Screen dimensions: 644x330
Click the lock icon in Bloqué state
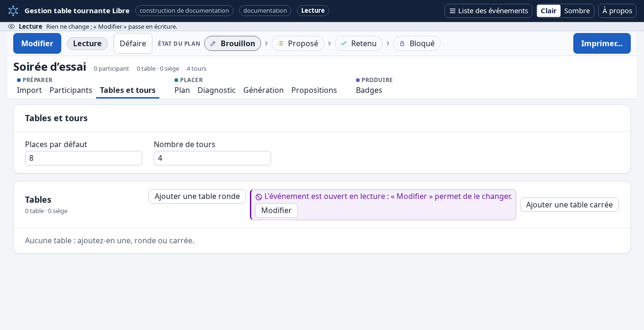pos(402,43)
